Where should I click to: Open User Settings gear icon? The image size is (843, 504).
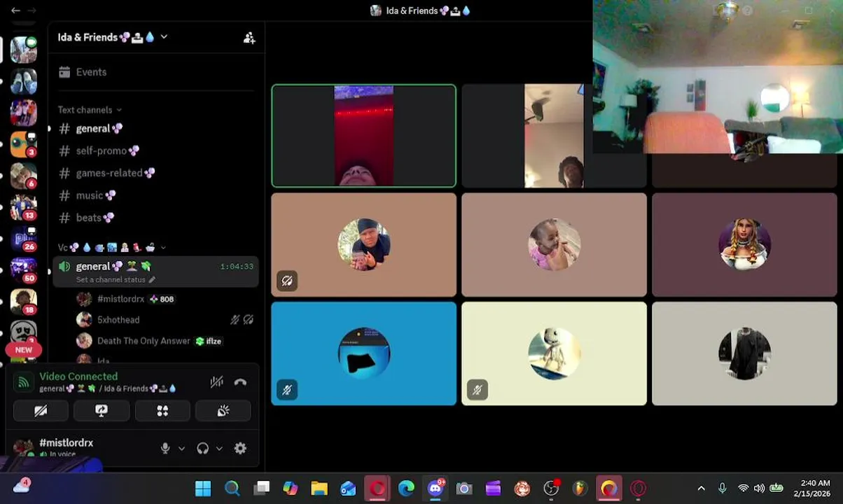click(x=240, y=449)
